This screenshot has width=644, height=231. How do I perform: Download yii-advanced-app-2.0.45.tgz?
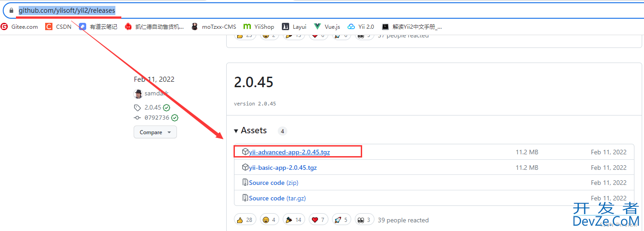[x=289, y=152]
